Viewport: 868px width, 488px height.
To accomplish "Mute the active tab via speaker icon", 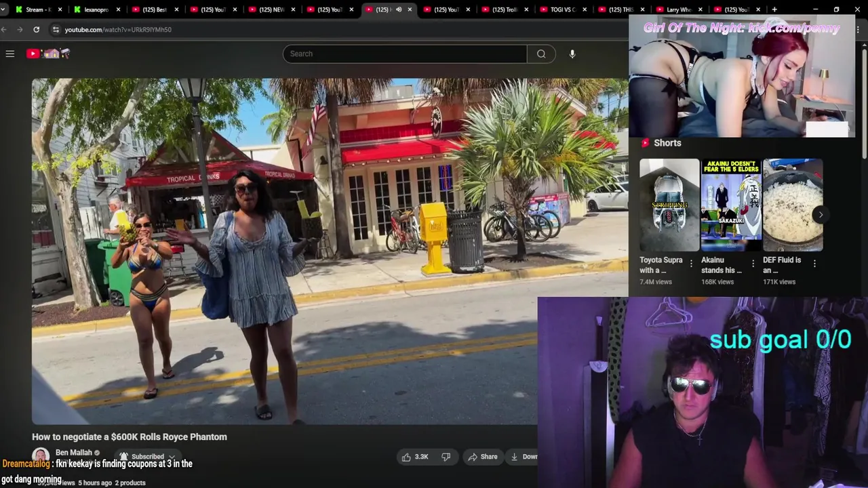I will tap(399, 9).
